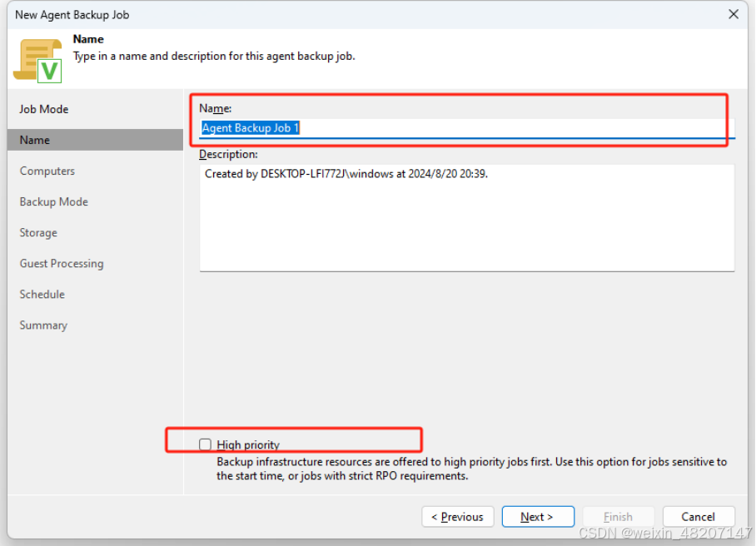Open the Storage step
This screenshot has height=546, width=756.
coord(38,233)
